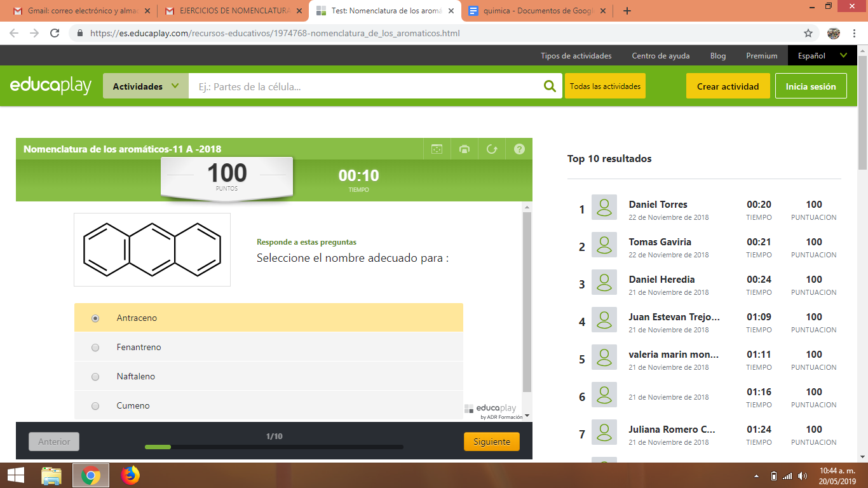Click Daniel Heredia avatar icon
Viewport: 868px width, 488px height.
tap(604, 282)
